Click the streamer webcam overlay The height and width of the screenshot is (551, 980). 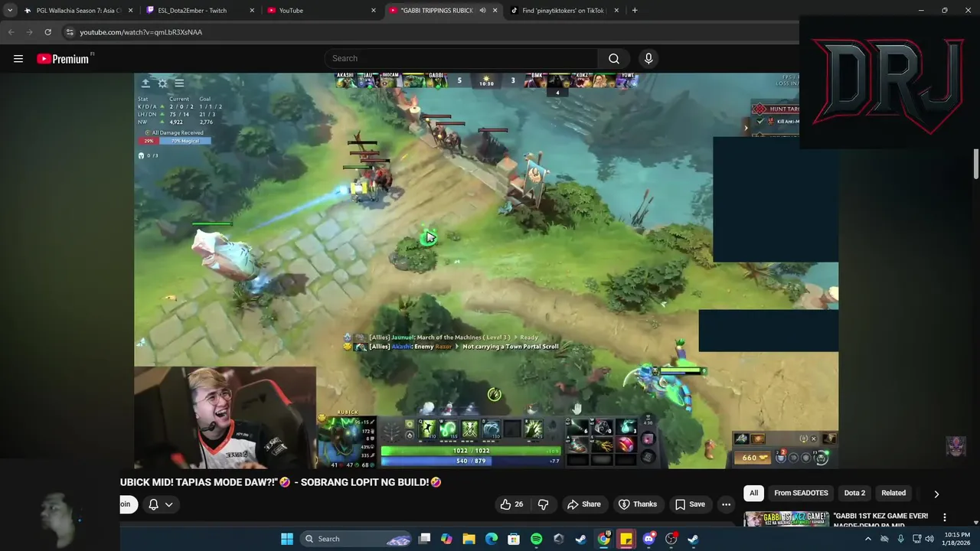(225, 418)
